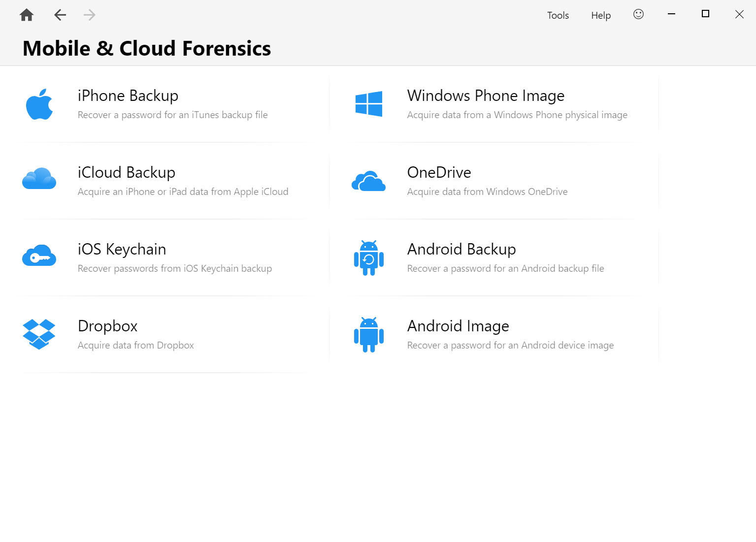Open Windows Phone Image title

(x=486, y=96)
